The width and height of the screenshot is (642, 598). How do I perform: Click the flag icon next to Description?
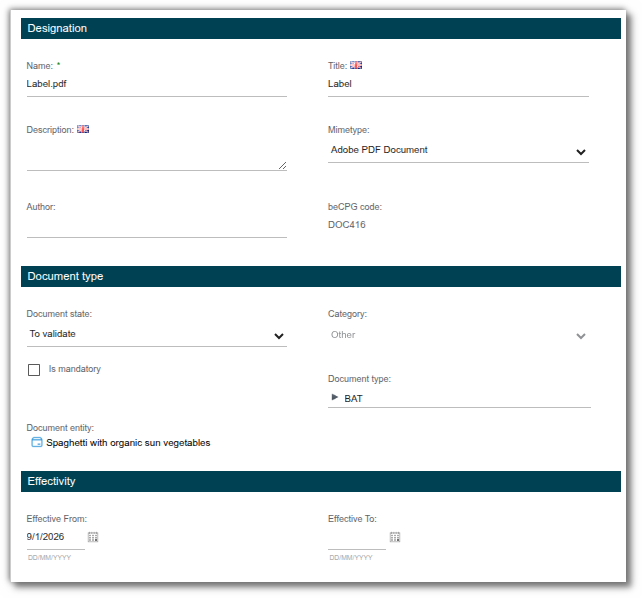tap(83, 129)
